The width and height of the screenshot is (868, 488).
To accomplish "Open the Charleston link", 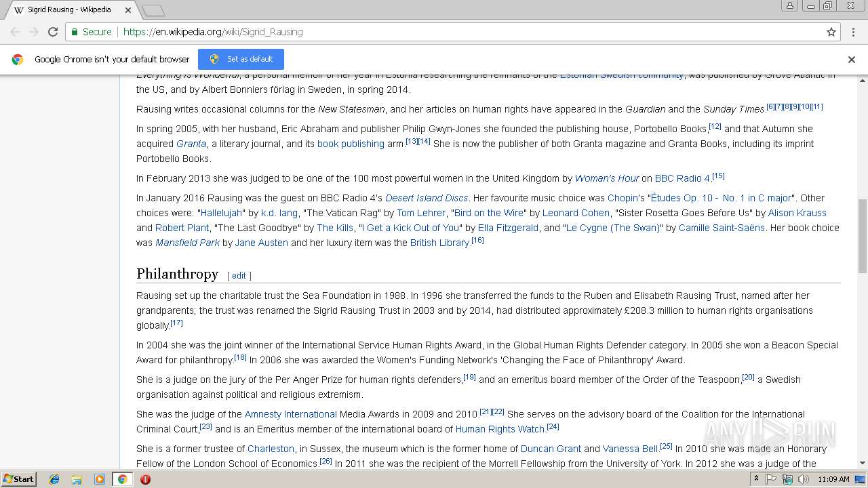I will [271, 449].
